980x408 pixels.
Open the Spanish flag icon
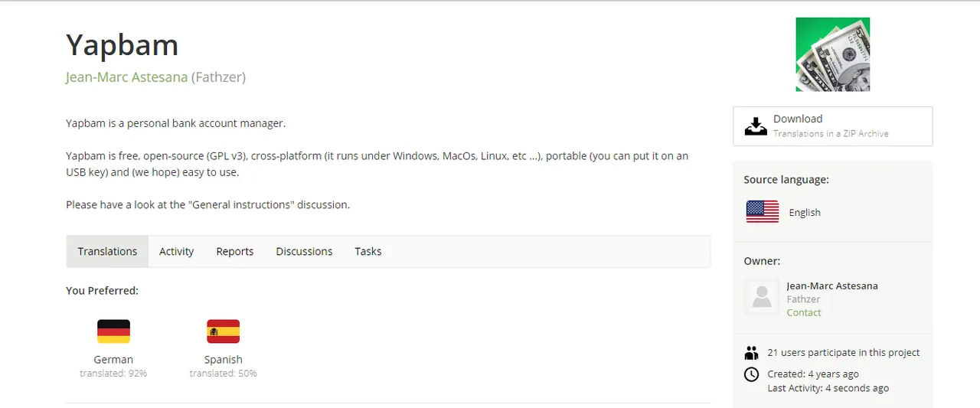coord(224,331)
